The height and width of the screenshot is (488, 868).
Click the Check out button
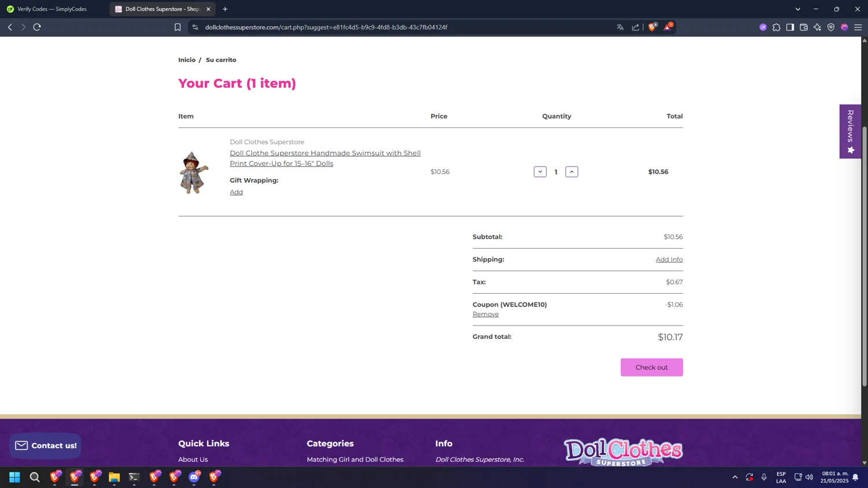click(x=652, y=367)
